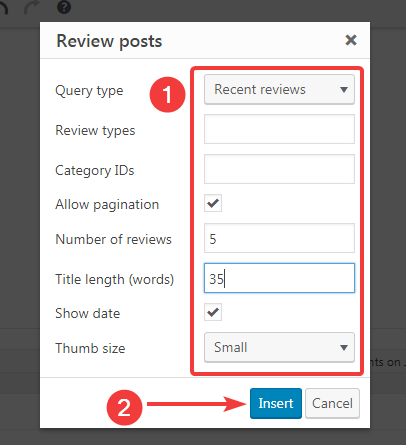This screenshot has height=445, width=406.
Task: Click the Review types input field
Action: [x=279, y=129]
